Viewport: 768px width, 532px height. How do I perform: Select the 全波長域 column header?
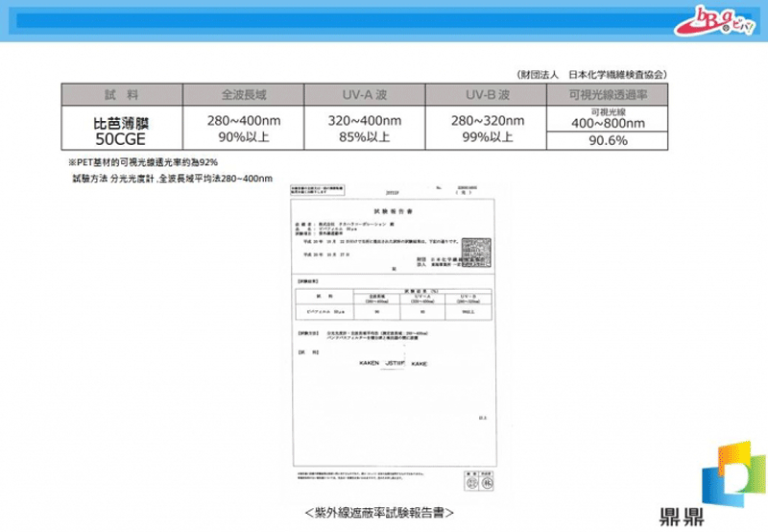coord(243,93)
